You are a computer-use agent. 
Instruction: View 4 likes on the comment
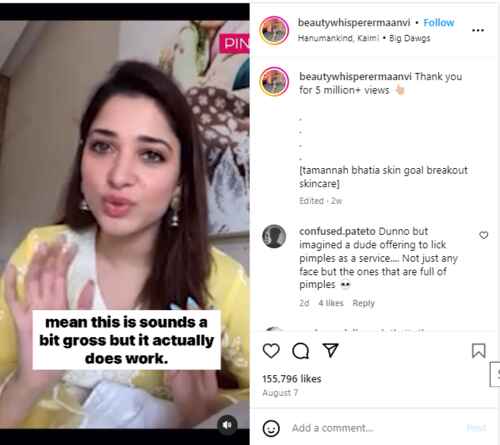[331, 303]
